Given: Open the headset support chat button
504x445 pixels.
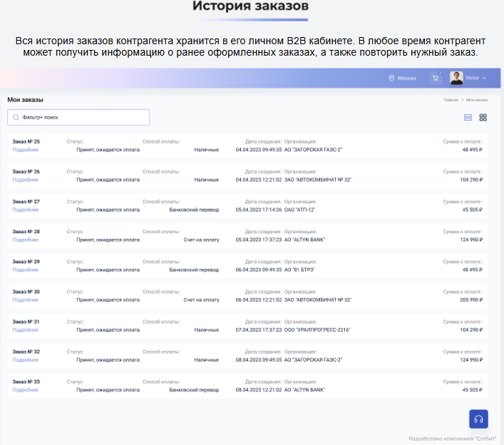Looking at the screenshot, I should click(x=478, y=419).
